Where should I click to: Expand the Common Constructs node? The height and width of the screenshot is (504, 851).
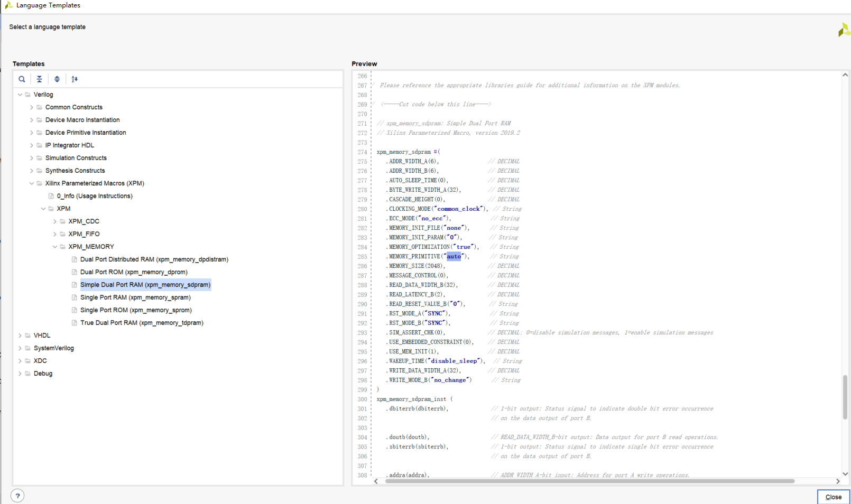[x=32, y=107]
